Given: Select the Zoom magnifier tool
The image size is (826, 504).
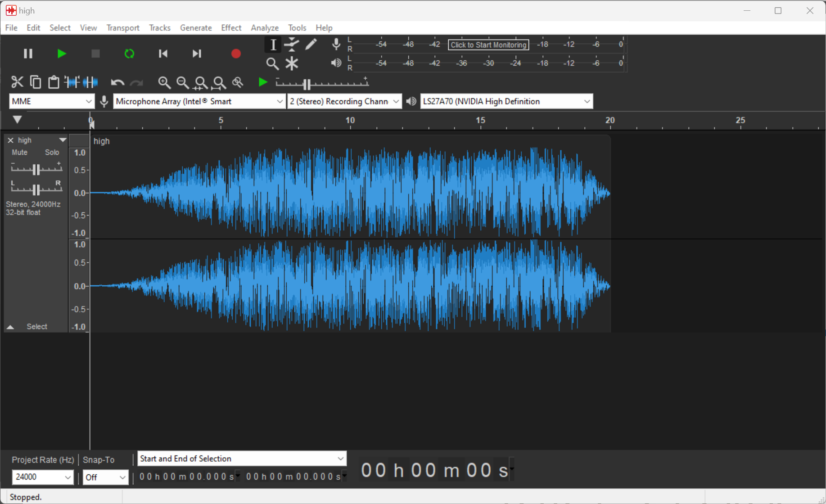Looking at the screenshot, I should (273, 63).
